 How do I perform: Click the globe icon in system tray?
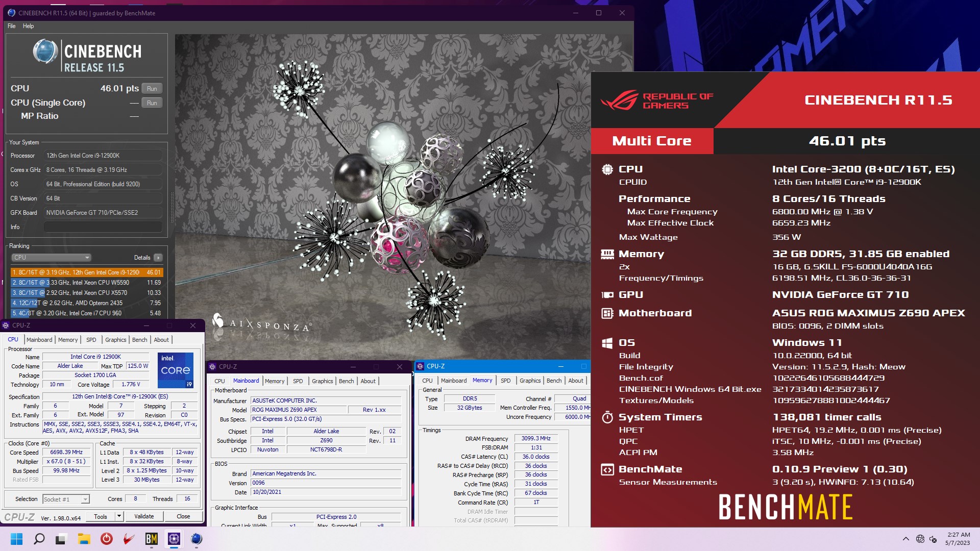coord(920,539)
